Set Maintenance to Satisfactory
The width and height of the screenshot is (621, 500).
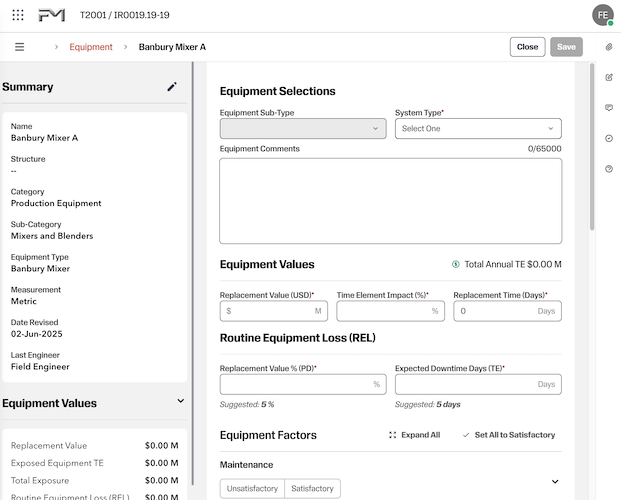pos(312,489)
